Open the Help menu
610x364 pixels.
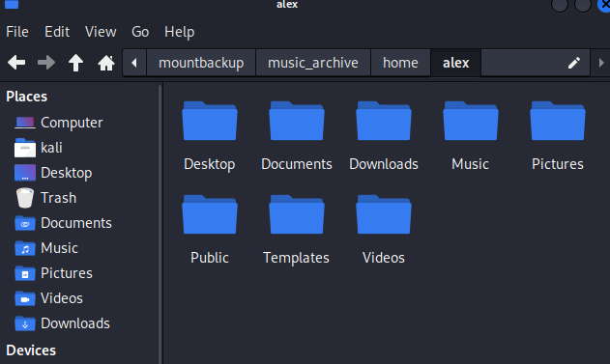pos(180,32)
